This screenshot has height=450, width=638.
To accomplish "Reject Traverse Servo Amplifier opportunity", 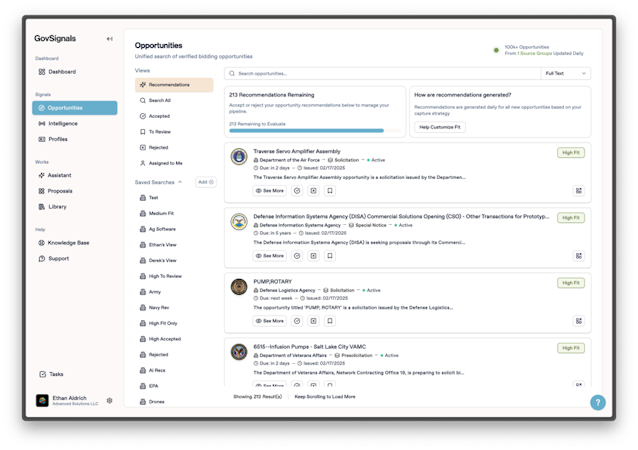I will (313, 190).
